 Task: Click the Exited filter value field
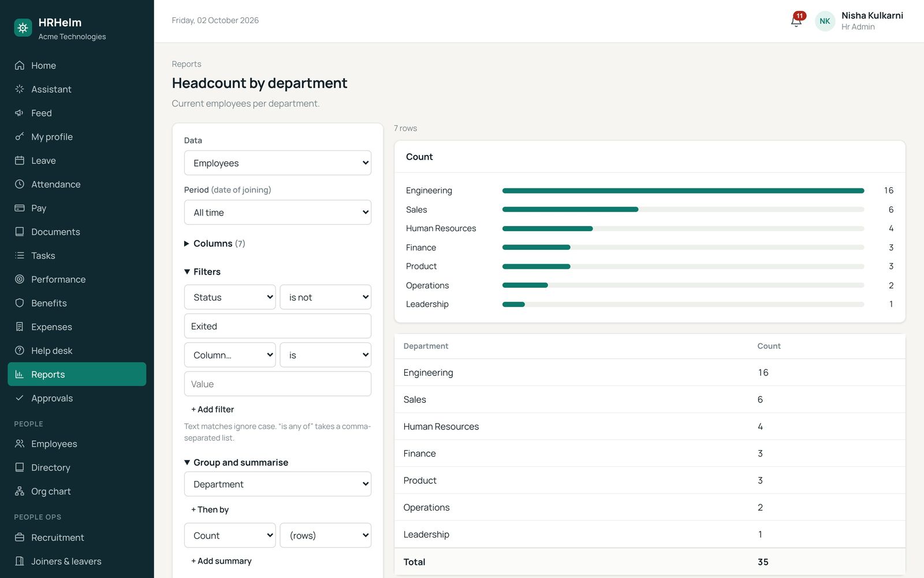tap(278, 326)
